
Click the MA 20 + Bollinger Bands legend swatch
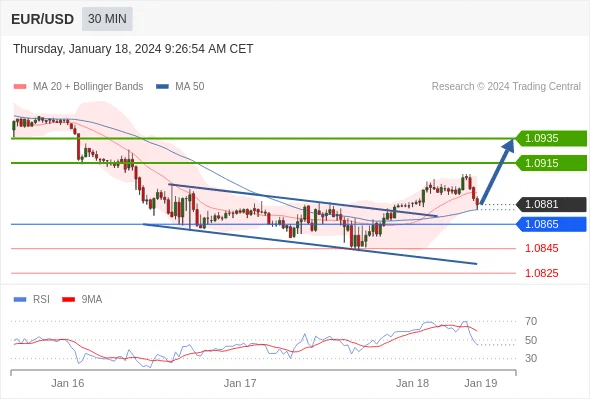click(x=20, y=87)
